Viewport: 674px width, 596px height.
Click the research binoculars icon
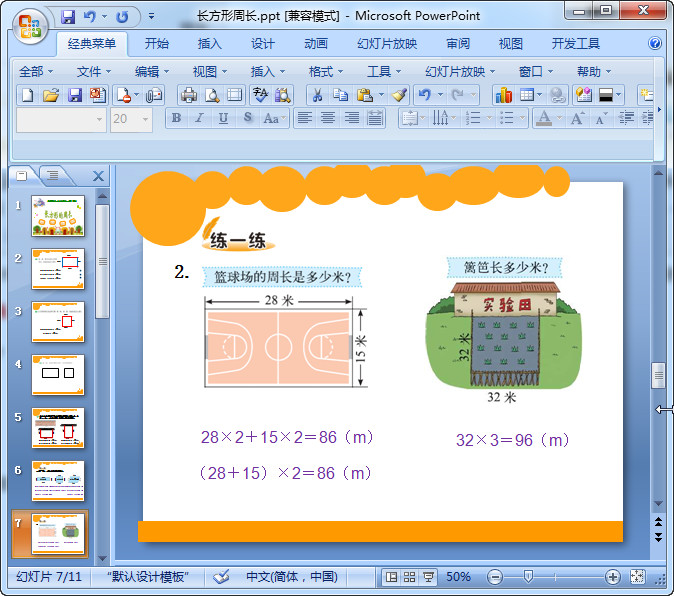click(x=283, y=95)
